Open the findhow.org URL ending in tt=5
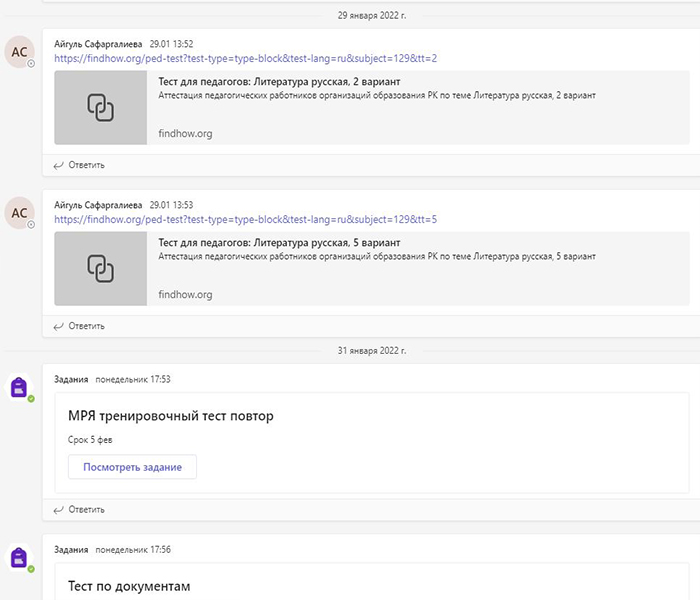 click(x=245, y=219)
